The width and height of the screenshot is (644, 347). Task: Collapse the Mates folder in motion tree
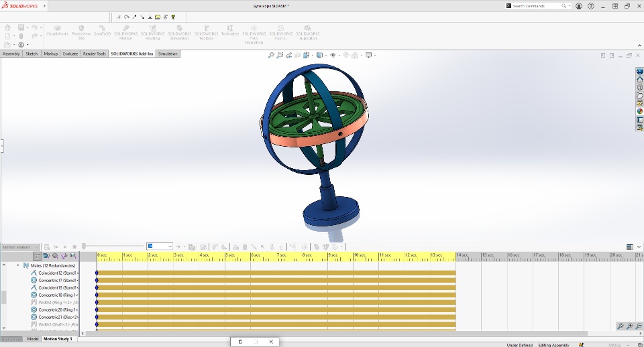[18, 265]
